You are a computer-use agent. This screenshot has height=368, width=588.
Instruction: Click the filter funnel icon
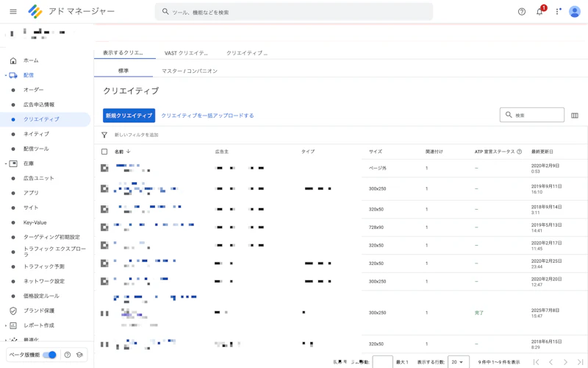(104, 135)
